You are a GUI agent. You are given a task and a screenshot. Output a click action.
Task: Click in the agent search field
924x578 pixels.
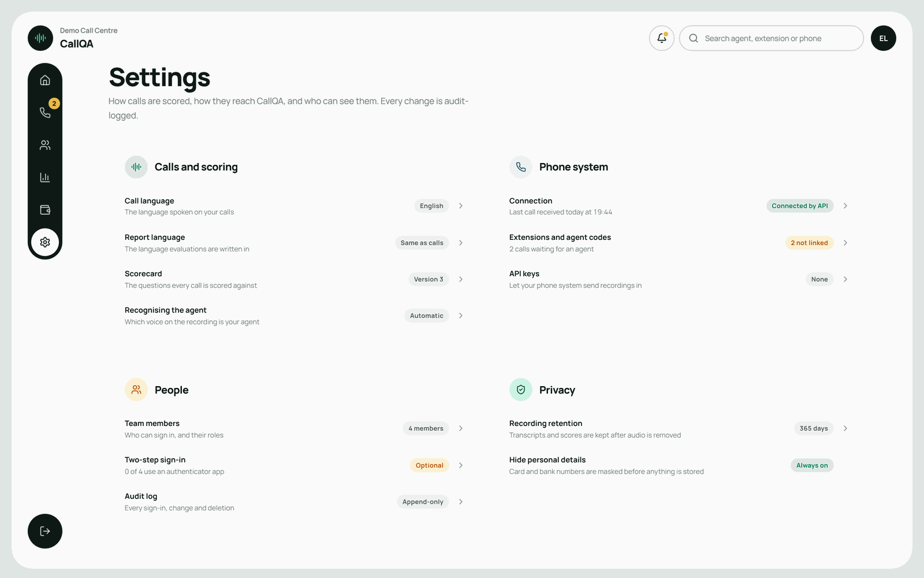point(772,38)
